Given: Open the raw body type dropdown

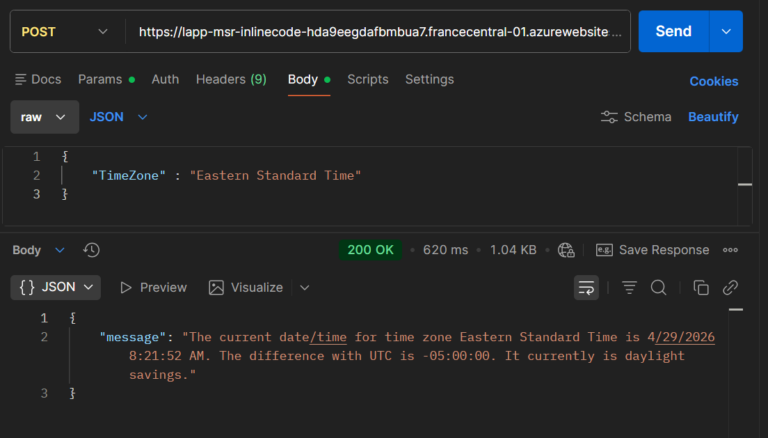Looking at the screenshot, I should coord(44,117).
